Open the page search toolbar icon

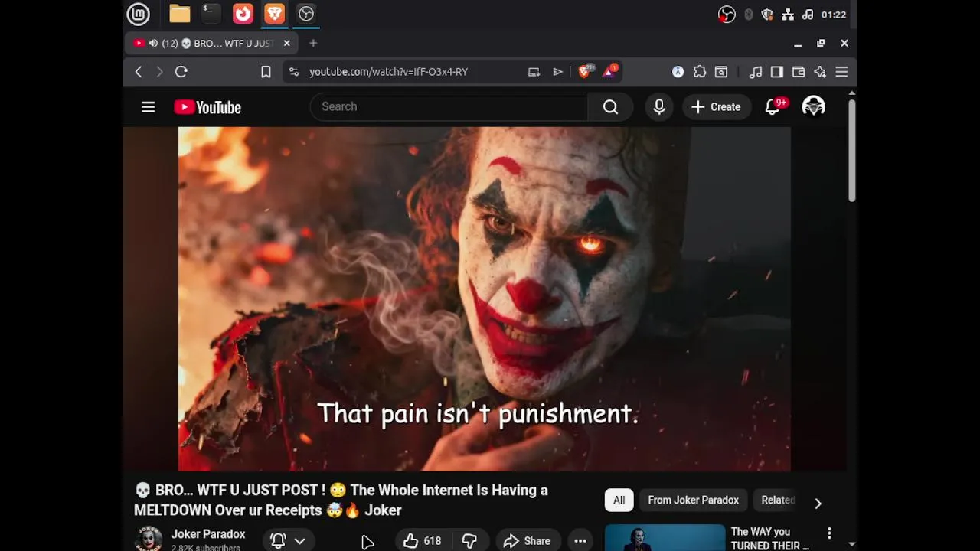(x=721, y=72)
